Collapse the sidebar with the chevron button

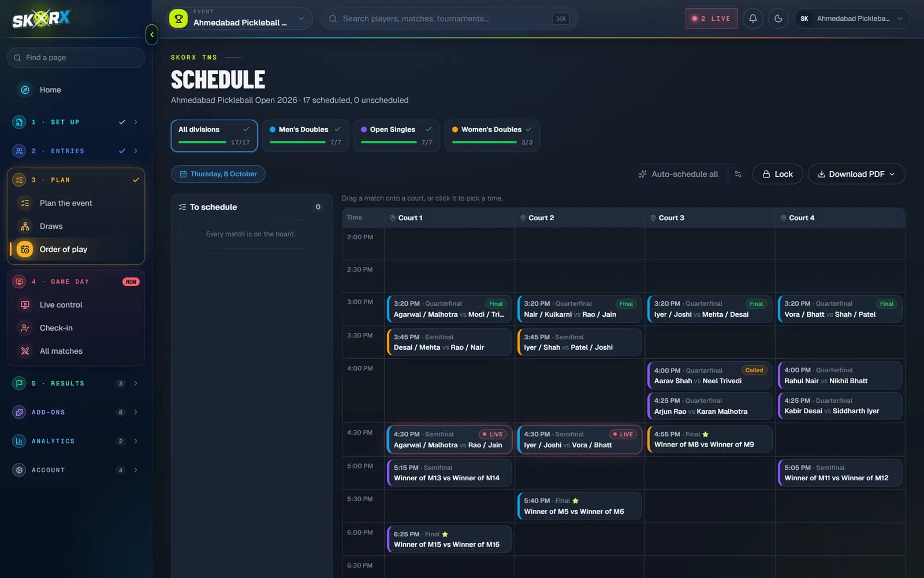152,35
